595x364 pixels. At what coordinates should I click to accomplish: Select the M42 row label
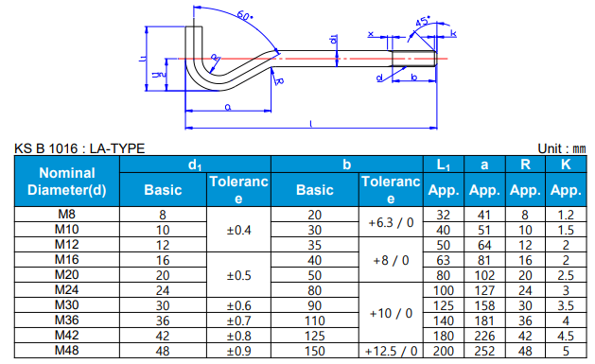tap(67, 336)
